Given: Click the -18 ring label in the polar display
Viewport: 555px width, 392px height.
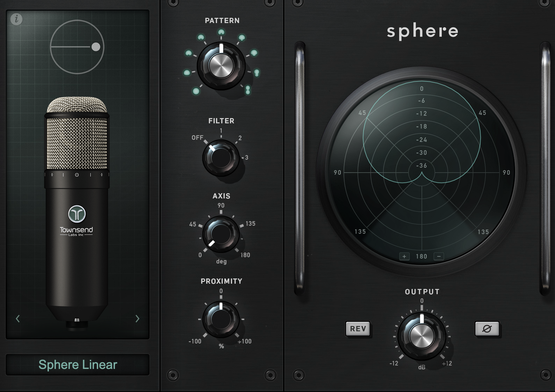Looking at the screenshot, I should pyautogui.click(x=421, y=126).
